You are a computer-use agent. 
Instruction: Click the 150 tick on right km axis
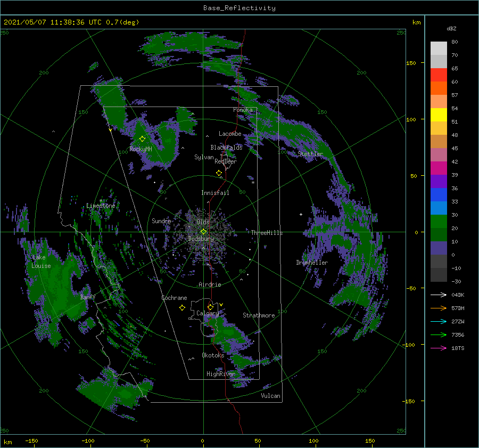point(411,63)
